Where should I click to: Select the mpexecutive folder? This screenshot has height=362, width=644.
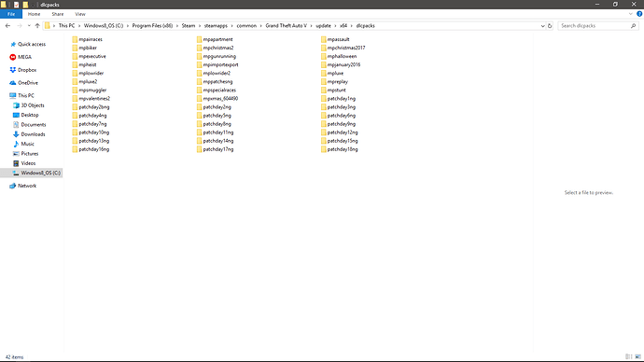pyautogui.click(x=89, y=56)
